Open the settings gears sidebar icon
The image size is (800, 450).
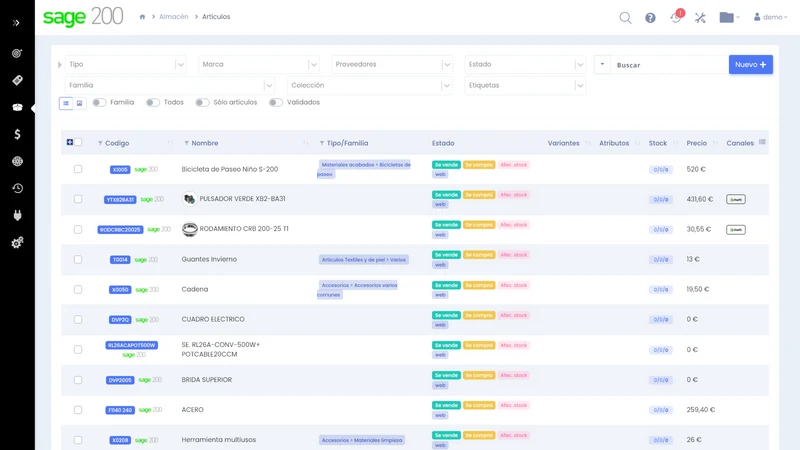[17, 242]
